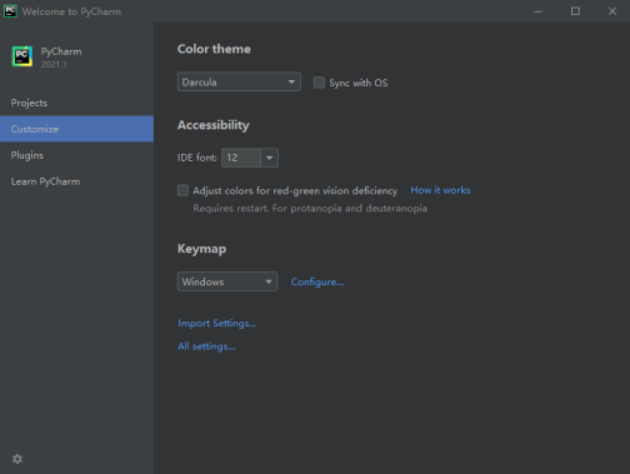Toggle Adjust colors for red-green vision deficiency
The width and height of the screenshot is (630, 474).
point(183,190)
